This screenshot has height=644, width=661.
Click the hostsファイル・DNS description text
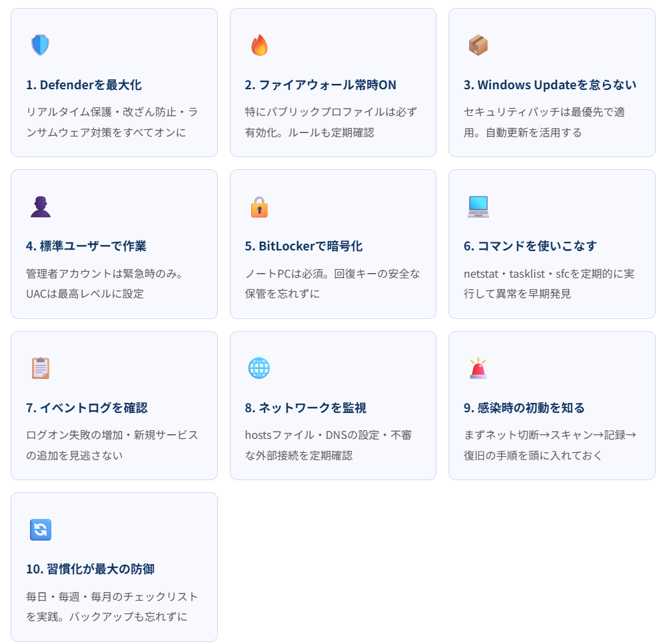click(x=328, y=445)
